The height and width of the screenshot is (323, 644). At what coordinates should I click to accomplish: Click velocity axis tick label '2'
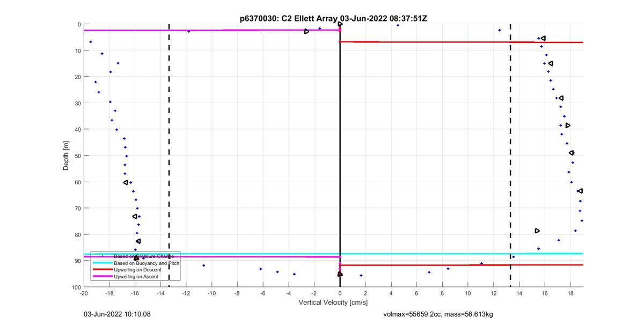tap(365, 294)
